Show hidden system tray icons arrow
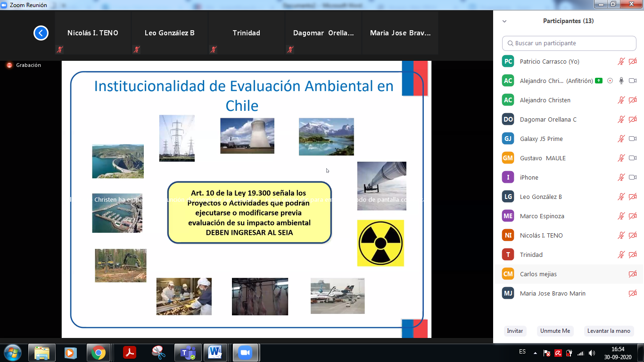This screenshot has width=644, height=362. (535, 353)
